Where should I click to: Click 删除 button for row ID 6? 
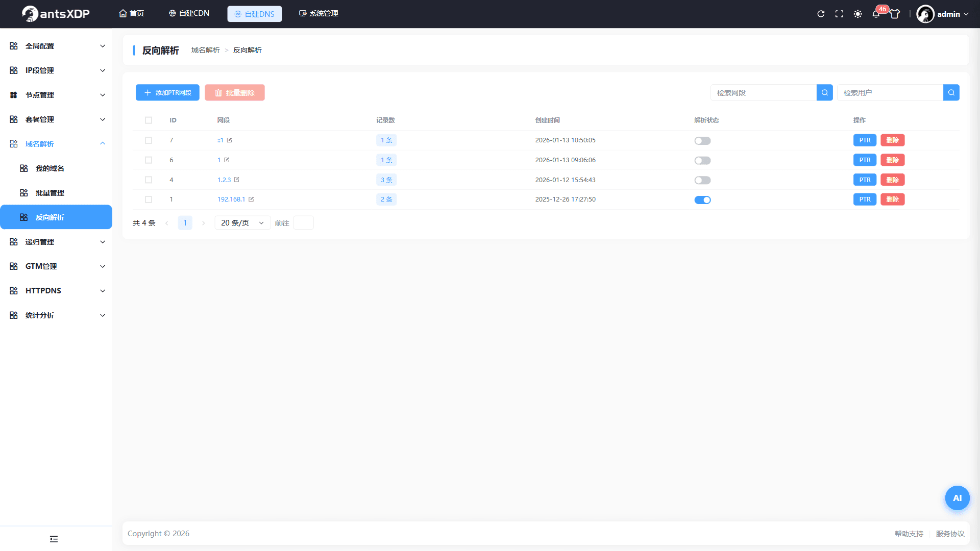[892, 160]
